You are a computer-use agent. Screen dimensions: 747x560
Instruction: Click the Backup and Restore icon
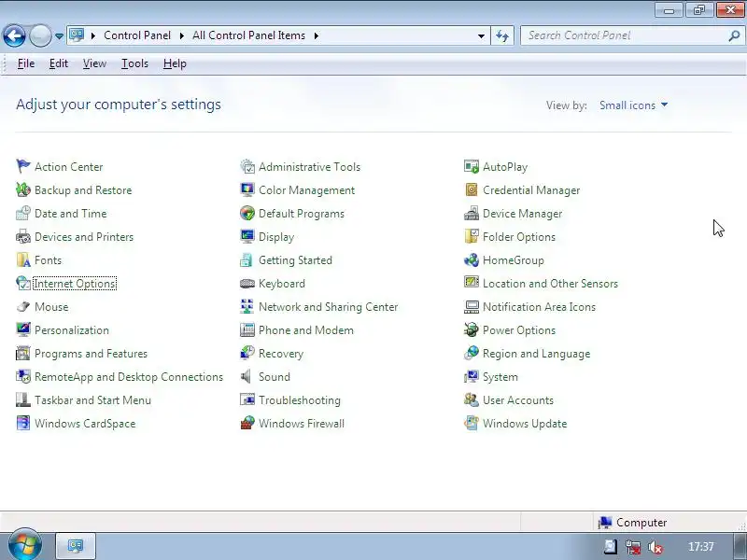(22, 189)
